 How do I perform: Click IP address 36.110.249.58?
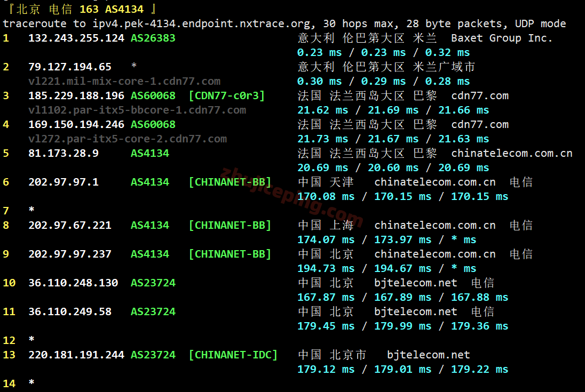pos(70,311)
